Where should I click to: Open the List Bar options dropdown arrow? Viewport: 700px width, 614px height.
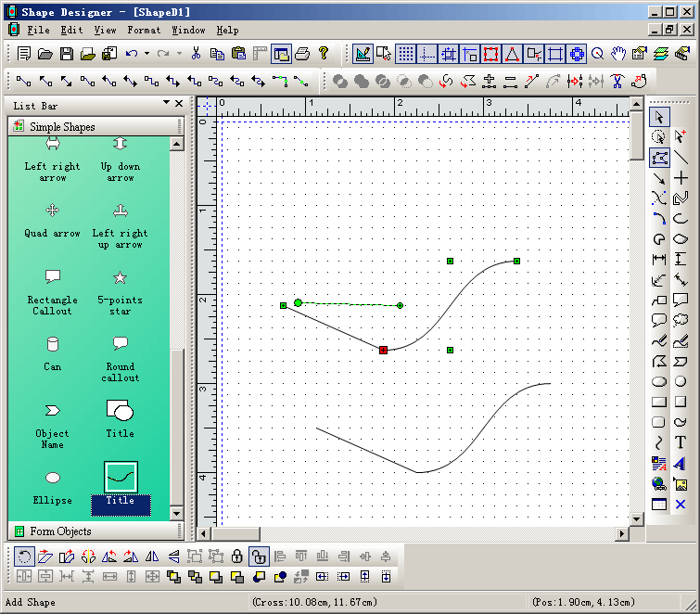167,103
